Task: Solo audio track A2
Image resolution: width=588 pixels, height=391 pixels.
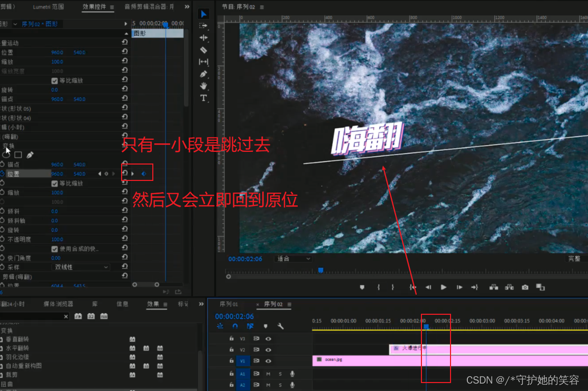Action: coord(280,385)
